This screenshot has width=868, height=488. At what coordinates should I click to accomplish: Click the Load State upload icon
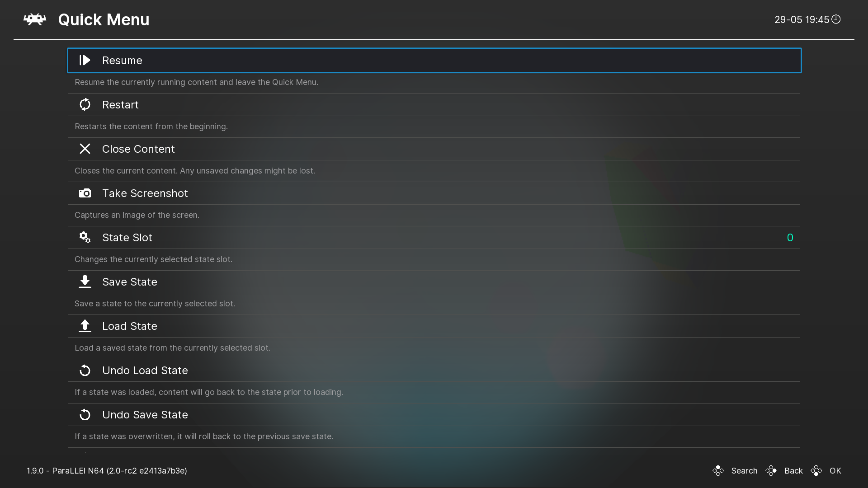(x=85, y=326)
